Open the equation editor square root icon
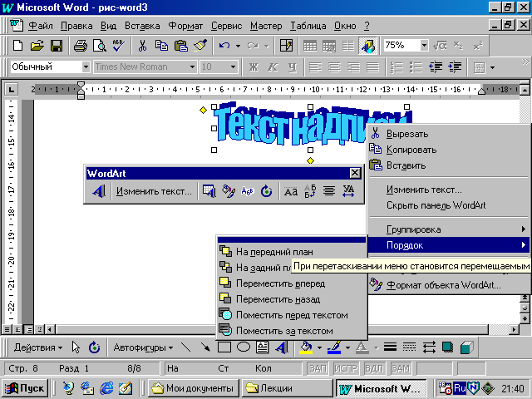 pos(440,46)
